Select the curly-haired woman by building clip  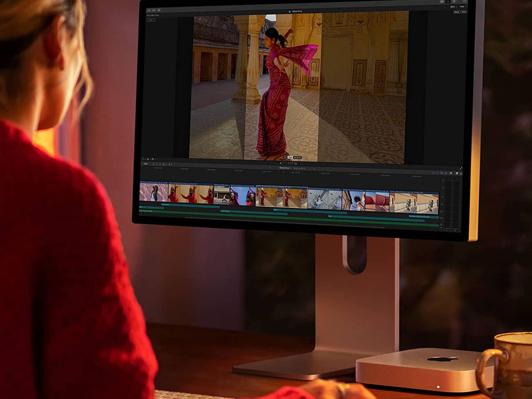click(353, 200)
